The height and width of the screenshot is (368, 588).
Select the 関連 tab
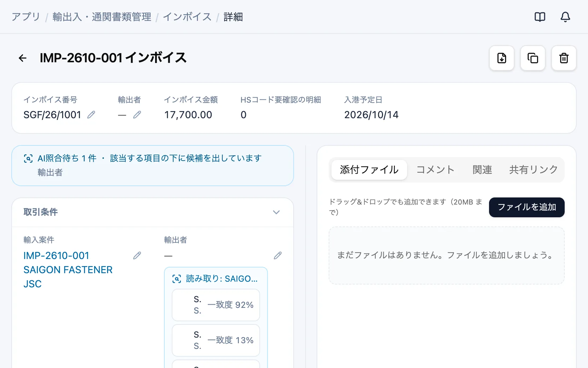pyautogui.click(x=482, y=170)
